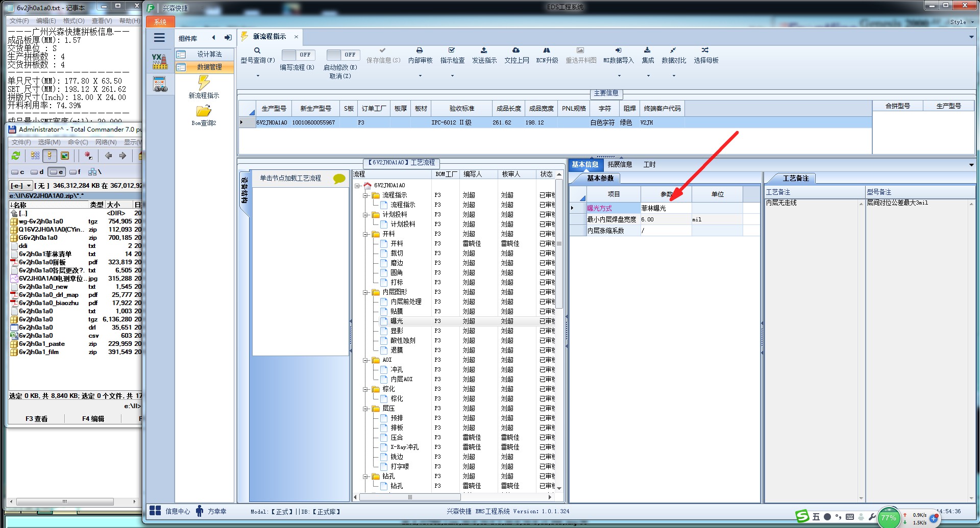Toggle the 编写流程 OFF switch
This screenshot has height=528, width=980.
(x=298, y=55)
